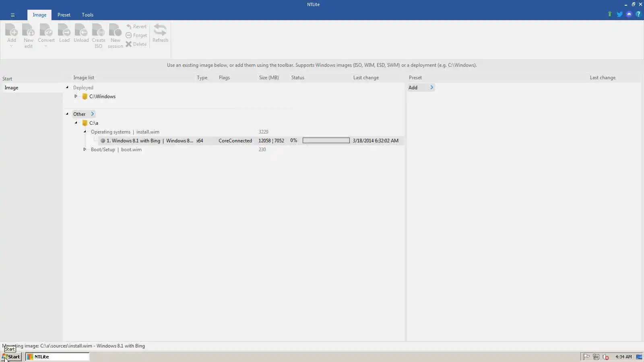Open the Windows Start button
This screenshot has height=362, width=644.
click(x=11, y=357)
